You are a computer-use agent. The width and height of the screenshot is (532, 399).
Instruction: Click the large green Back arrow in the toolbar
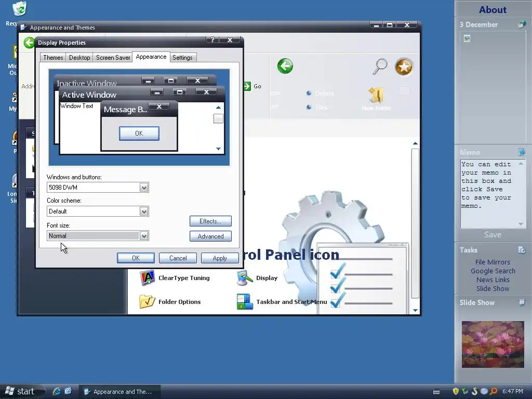pyautogui.click(x=285, y=66)
